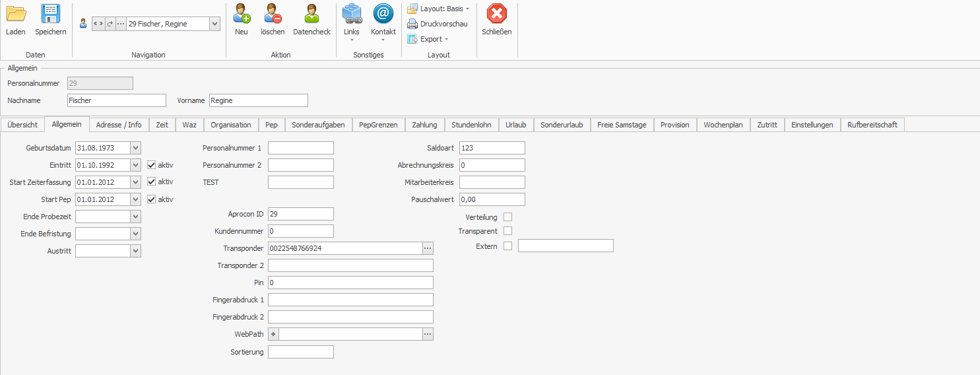Open the Adresse / Info tab
Screen dimensions: 980x375
[x=119, y=125]
